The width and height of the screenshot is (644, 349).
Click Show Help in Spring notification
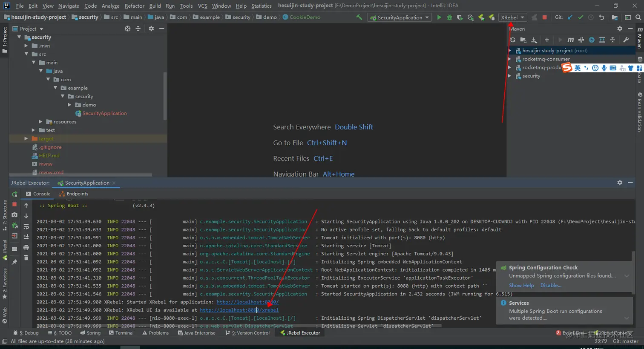click(x=521, y=286)
